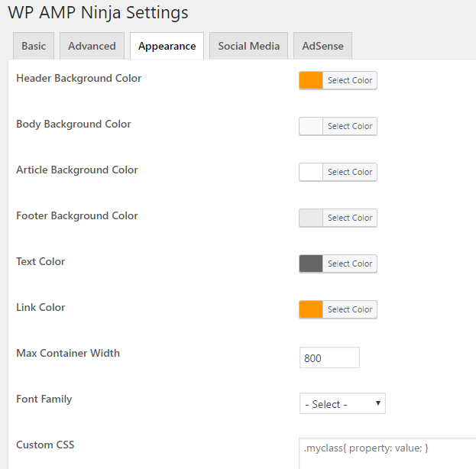The height and width of the screenshot is (469, 476).
Task: Click Select Color for Article Background Color
Action: pos(350,172)
